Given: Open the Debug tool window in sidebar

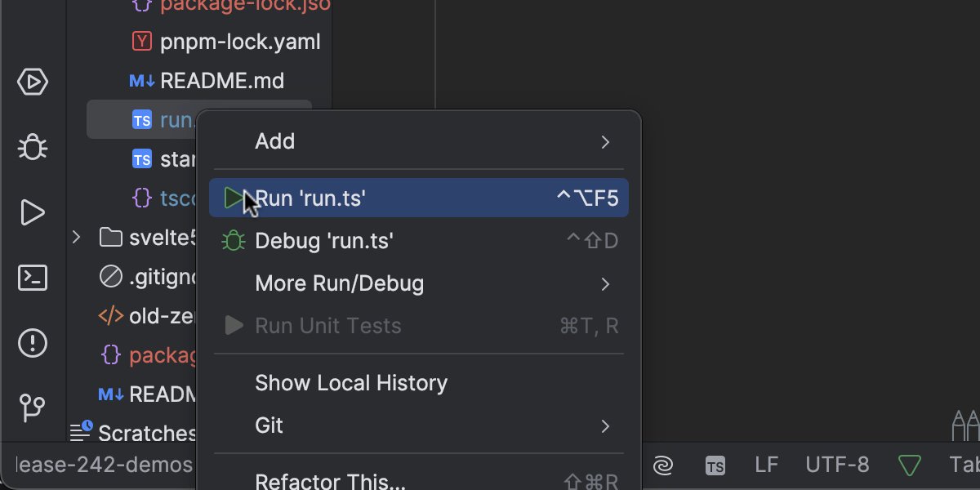Looking at the screenshot, I should pos(33,147).
